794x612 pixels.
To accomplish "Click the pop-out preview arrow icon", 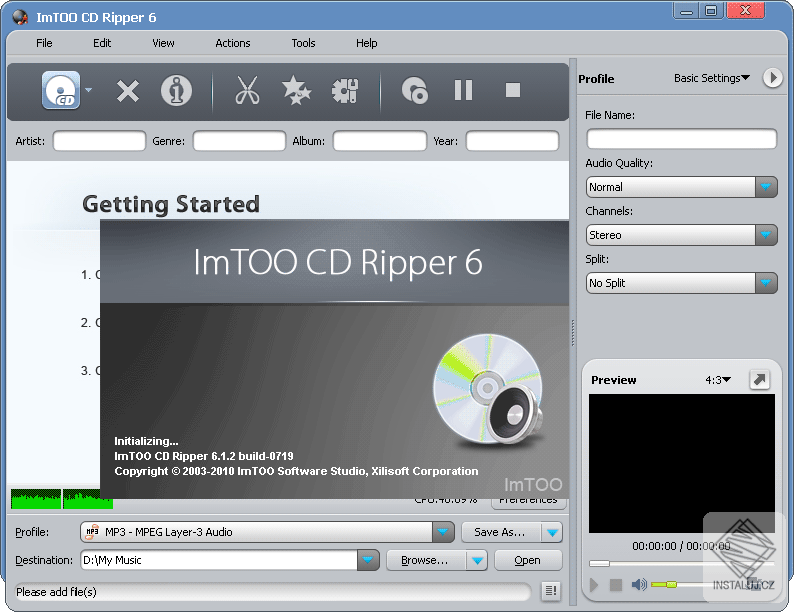I will click(x=759, y=379).
